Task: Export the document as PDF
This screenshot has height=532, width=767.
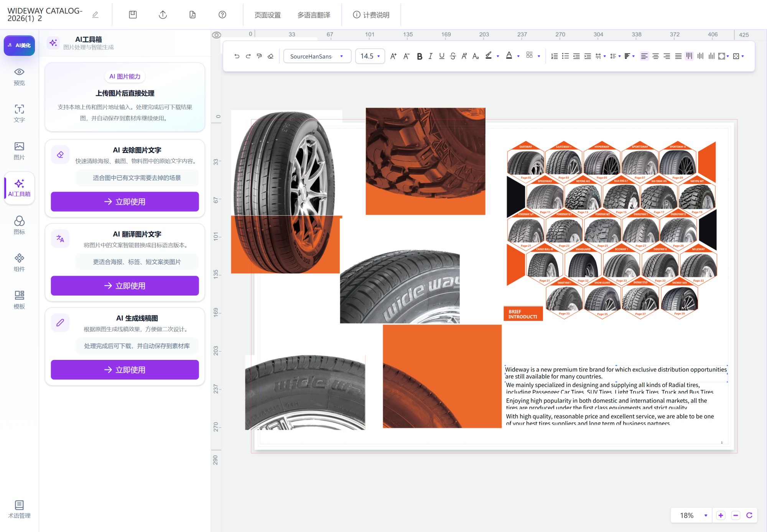Action: (193, 15)
